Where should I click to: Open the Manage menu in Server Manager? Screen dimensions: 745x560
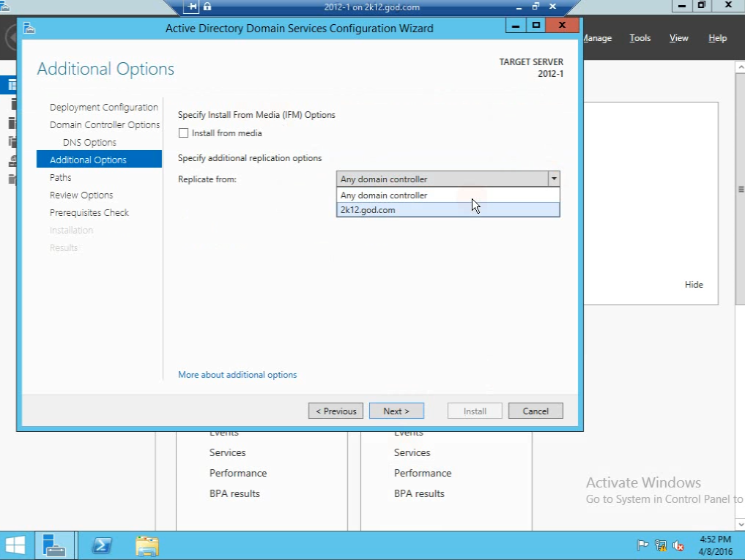[x=597, y=38]
